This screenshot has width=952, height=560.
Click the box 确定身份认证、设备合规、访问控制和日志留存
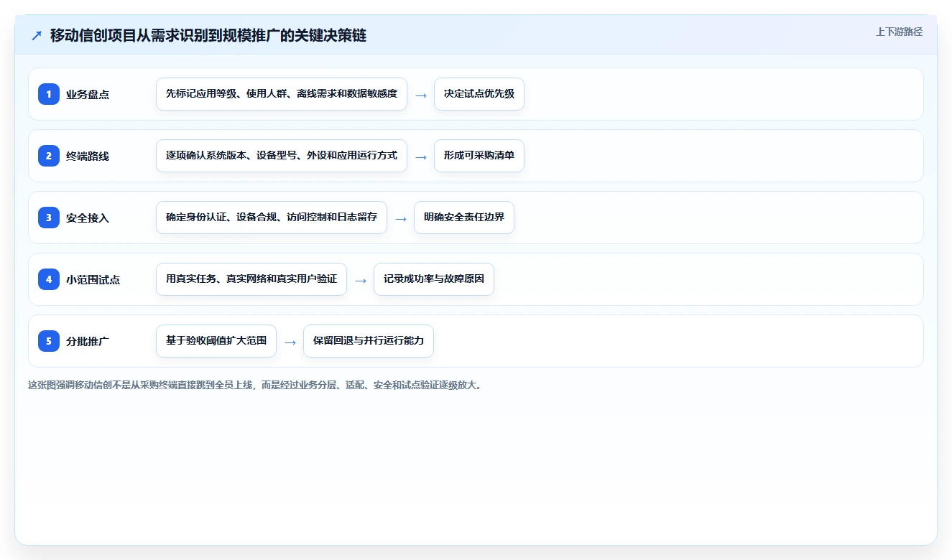272,218
